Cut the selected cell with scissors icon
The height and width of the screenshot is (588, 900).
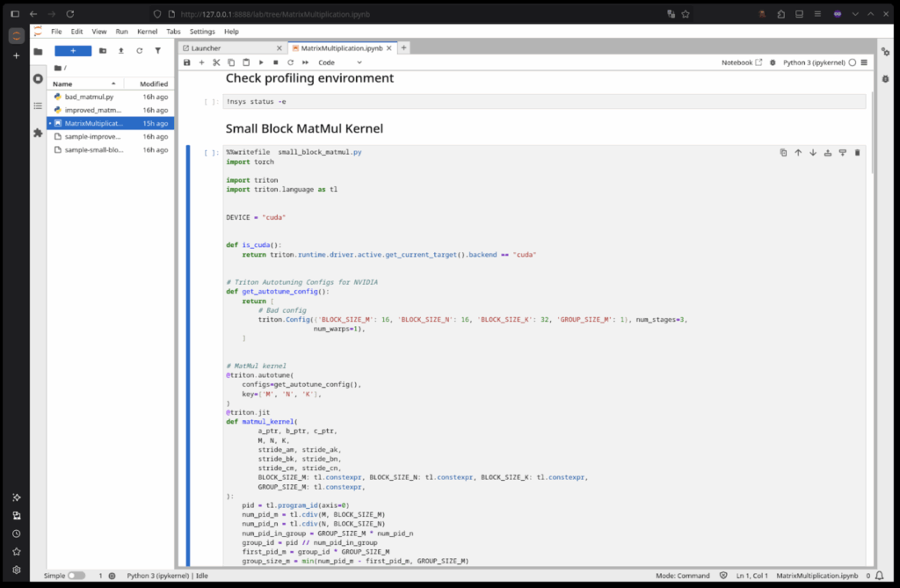click(216, 62)
